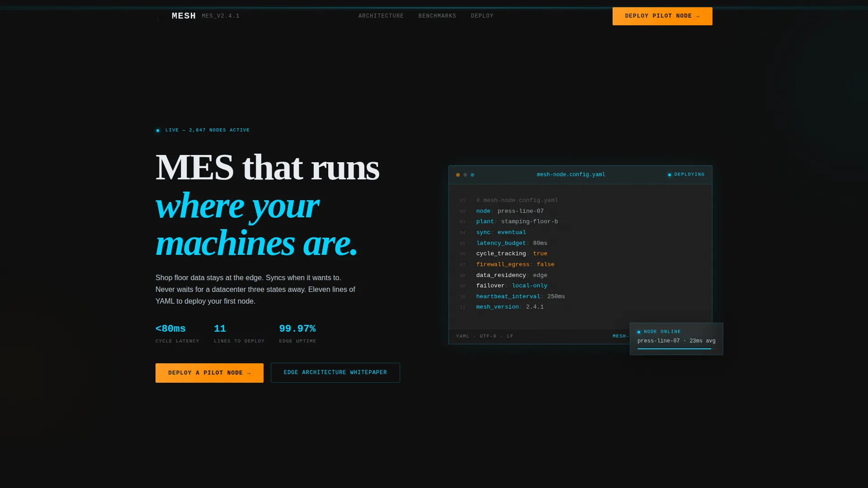Viewport: 868px width, 488px height.
Task: Open the Deploy nav link
Action: click(482, 16)
